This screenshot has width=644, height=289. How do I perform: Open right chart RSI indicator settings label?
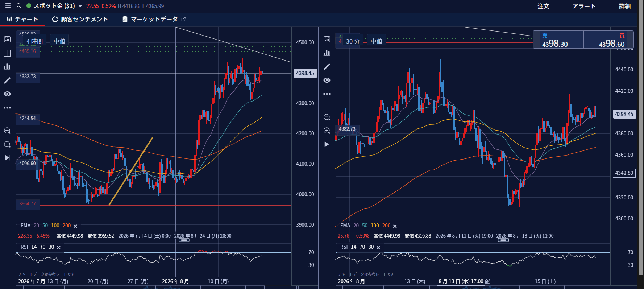344,247
